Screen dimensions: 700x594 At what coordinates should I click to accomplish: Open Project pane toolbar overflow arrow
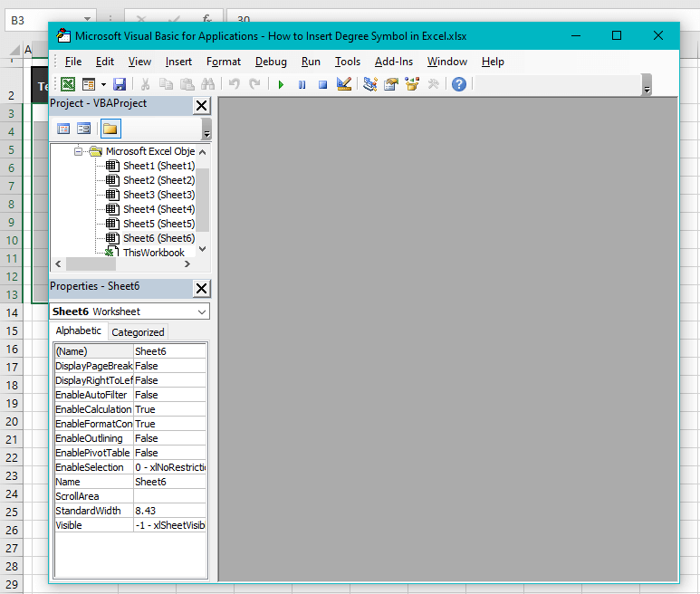coord(206,129)
